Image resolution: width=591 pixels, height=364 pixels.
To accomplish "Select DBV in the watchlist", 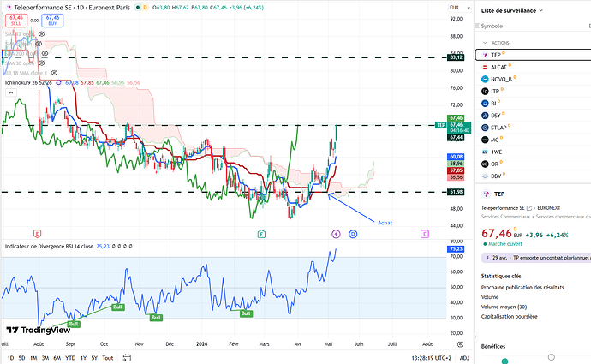I will click(x=533, y=176).
